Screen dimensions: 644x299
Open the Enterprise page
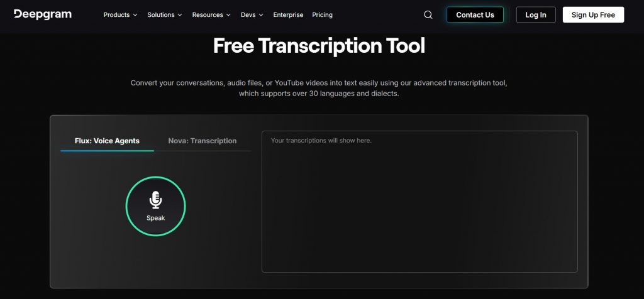point(288,15)
